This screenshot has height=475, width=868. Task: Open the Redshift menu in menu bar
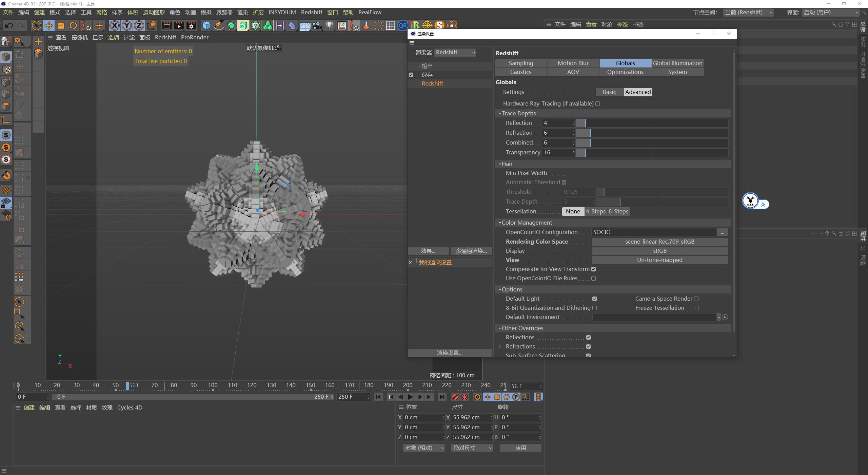click(312, 12)
